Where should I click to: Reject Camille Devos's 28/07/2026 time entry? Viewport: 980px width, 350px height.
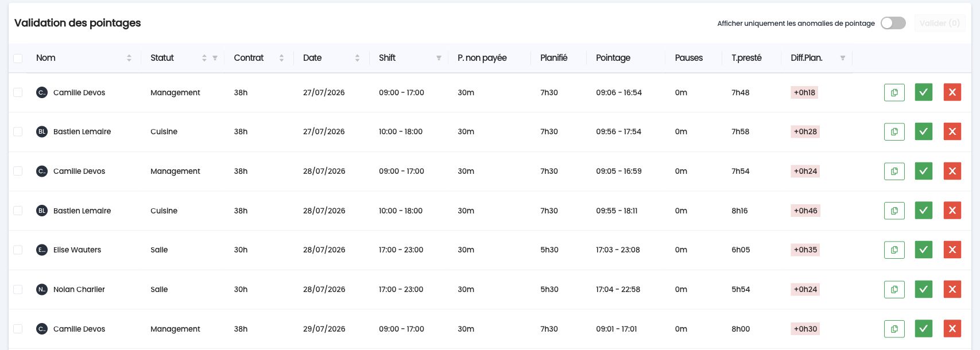tap(952, 171)
